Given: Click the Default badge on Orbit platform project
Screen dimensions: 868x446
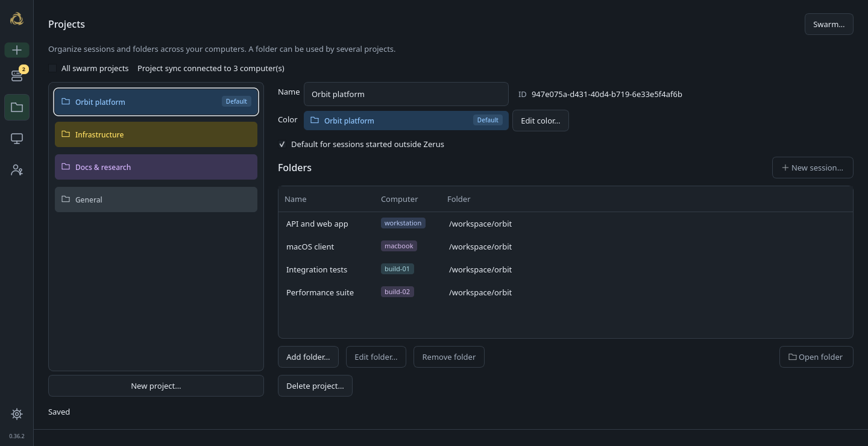Looking at the screenshot, I should [236, 101].
